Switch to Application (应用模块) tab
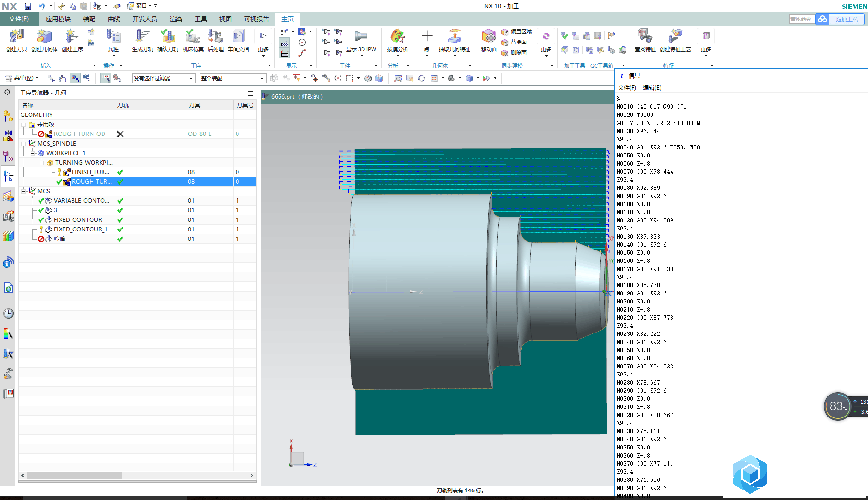Screen dimensions: 868x500 point(58,19)
